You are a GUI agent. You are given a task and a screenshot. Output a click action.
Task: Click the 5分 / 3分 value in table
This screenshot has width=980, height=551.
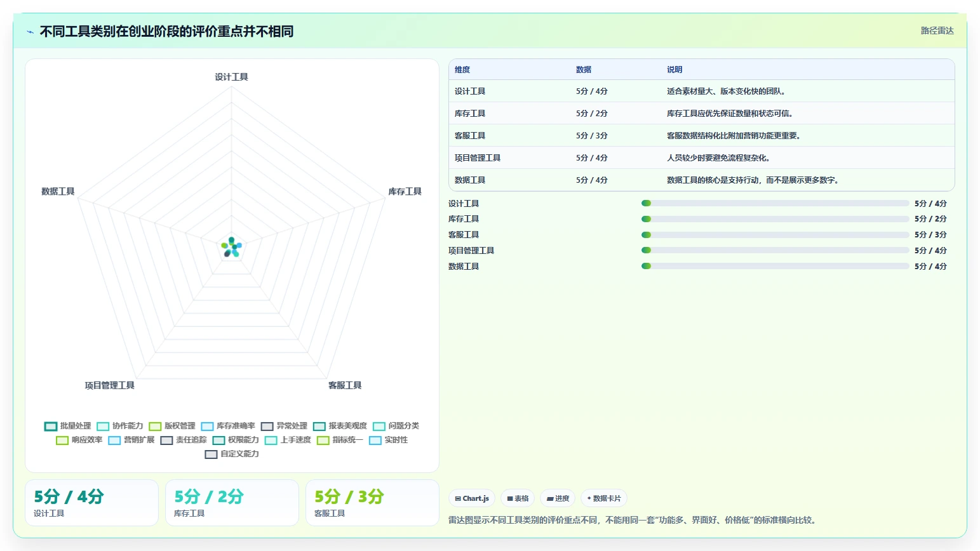[x=592, y=136]
